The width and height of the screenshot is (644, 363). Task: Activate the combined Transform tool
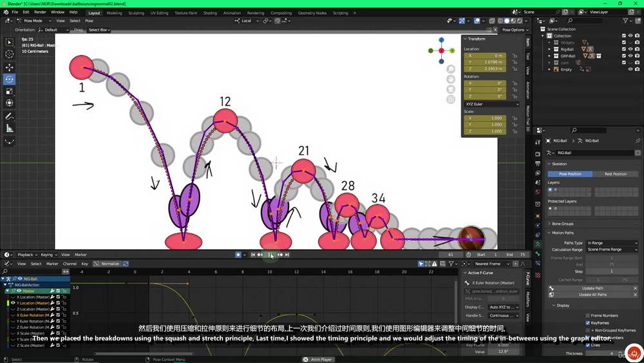pos(9,103)
